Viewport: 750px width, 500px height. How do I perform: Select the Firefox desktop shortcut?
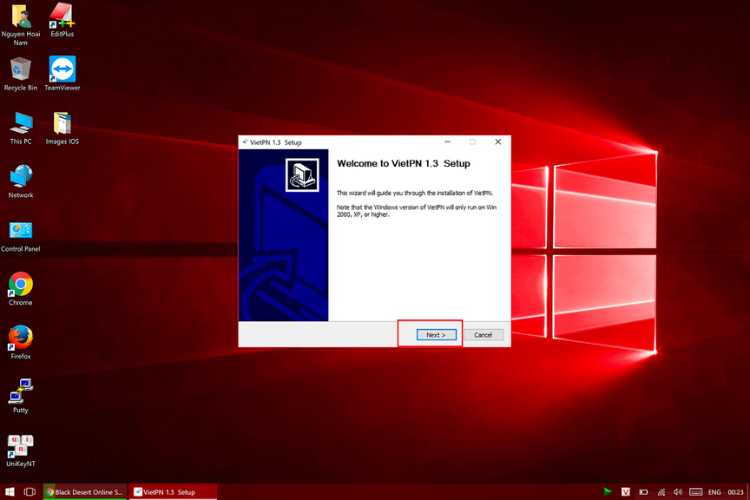21,342
